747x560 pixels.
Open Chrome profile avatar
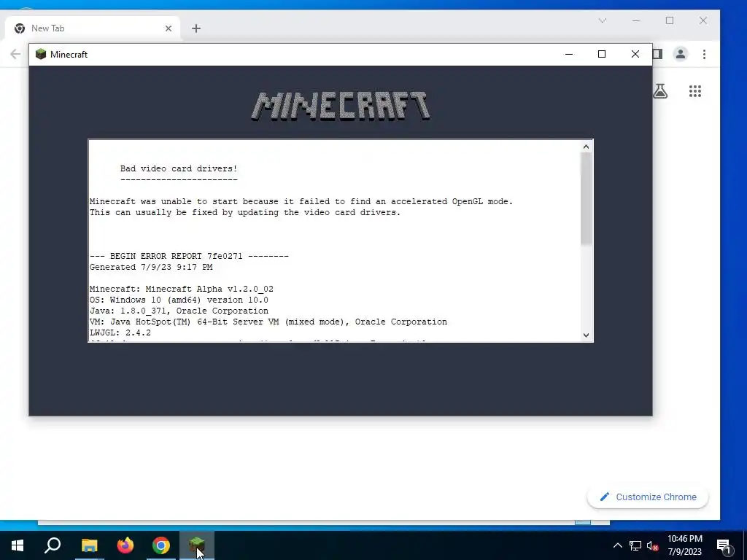tap(681, 54)
